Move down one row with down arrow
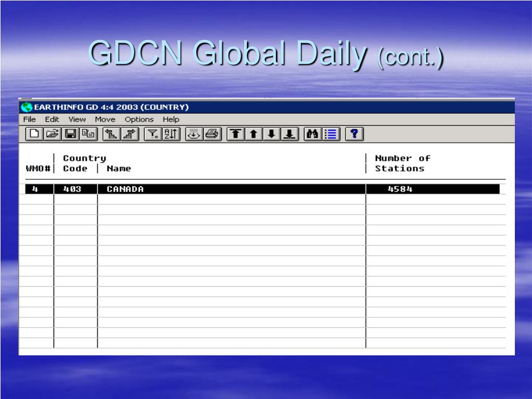 click(271, 134)
